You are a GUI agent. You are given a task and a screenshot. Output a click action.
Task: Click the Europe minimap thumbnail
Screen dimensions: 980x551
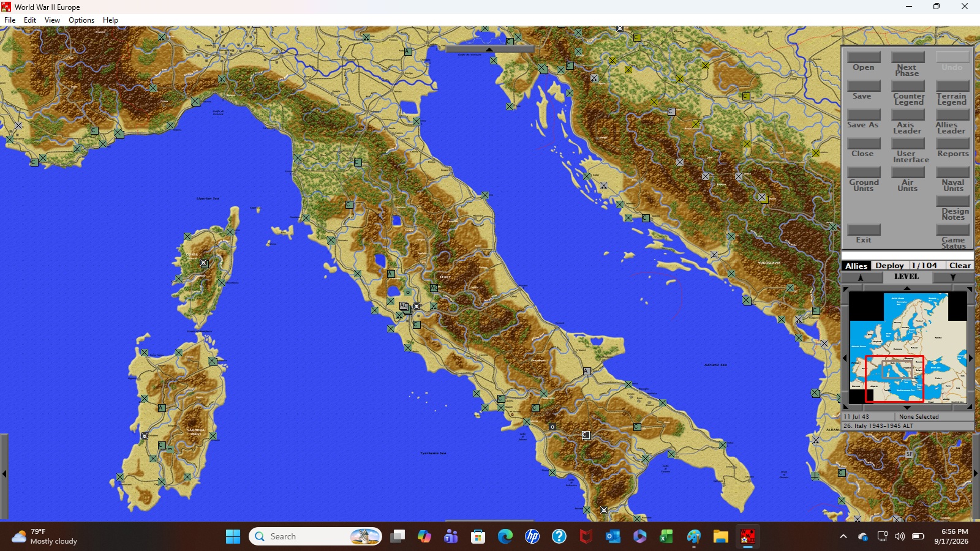(x=908, y=348)
